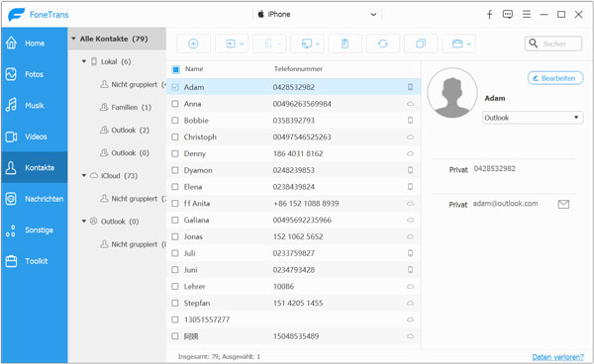Screen dimensions: 594x364
Task: Check the Stepfan contact checkbox
Action: 175,303
